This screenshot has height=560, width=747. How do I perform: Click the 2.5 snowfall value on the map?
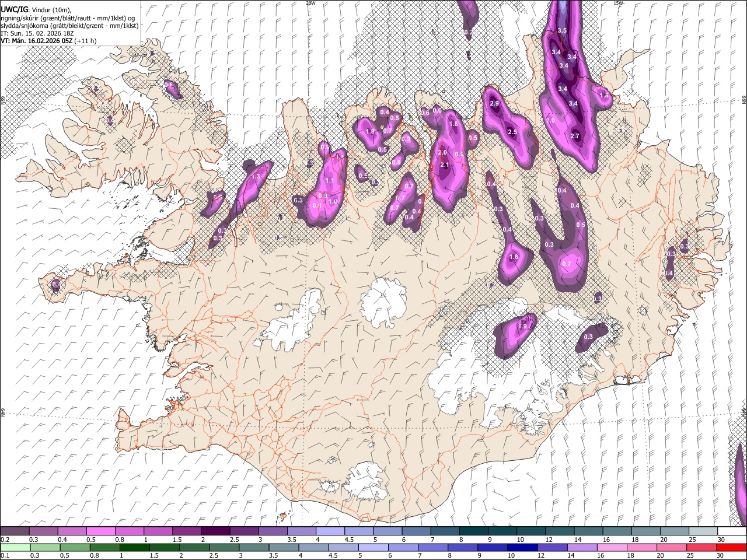point(512,132)
